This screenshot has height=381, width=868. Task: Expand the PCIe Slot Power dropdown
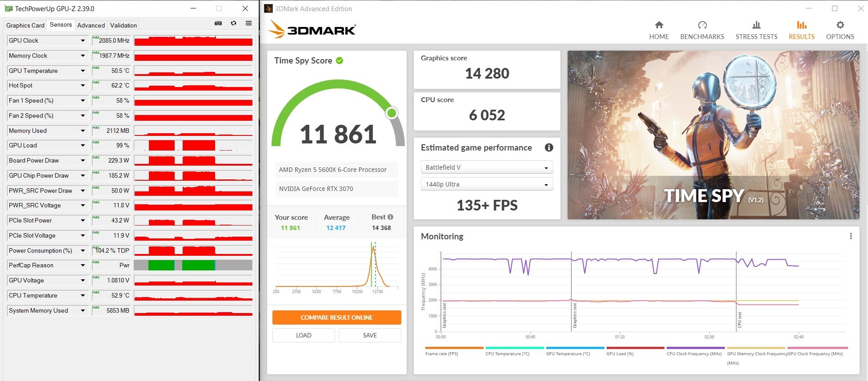click(83, 221)
